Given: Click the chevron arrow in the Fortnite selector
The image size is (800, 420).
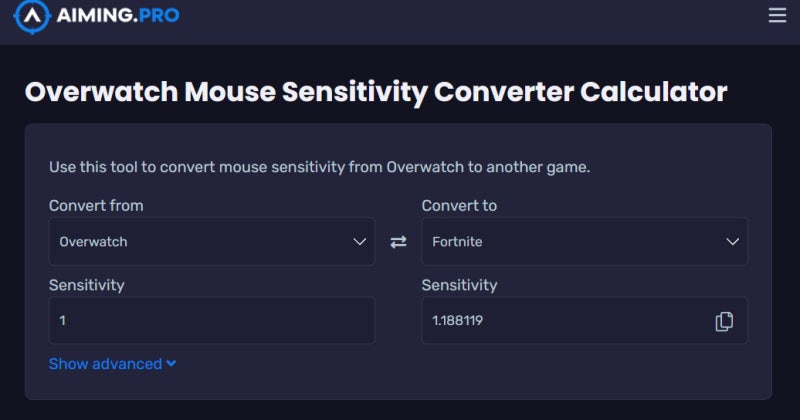Looking at the screenshot, I should pos(733,242).
